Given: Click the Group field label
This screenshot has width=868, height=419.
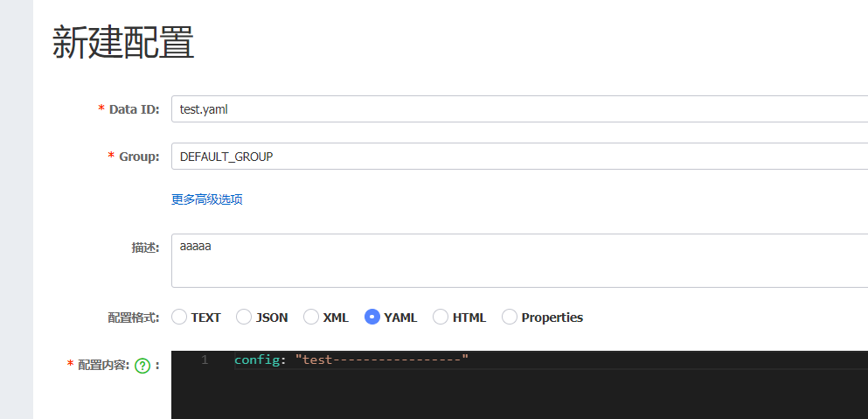Looking at the screenshot, I should pyautogui.click(x=139, y=157).
